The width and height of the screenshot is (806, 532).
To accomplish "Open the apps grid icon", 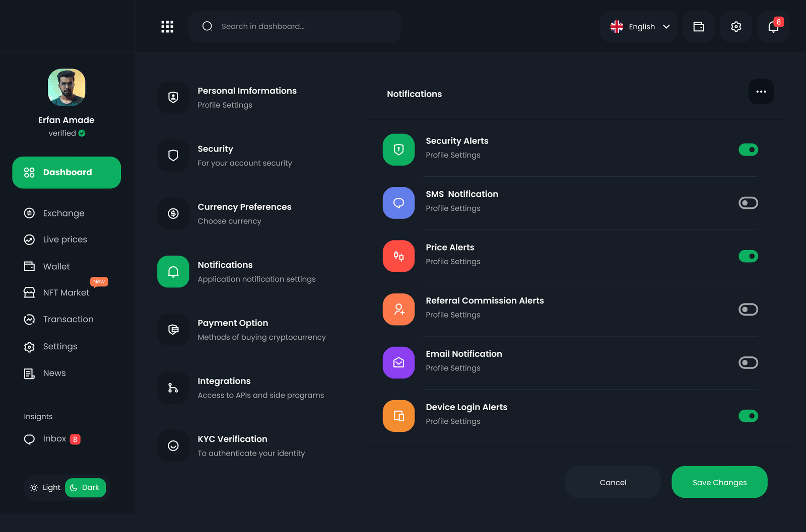I will coord(167,27).
